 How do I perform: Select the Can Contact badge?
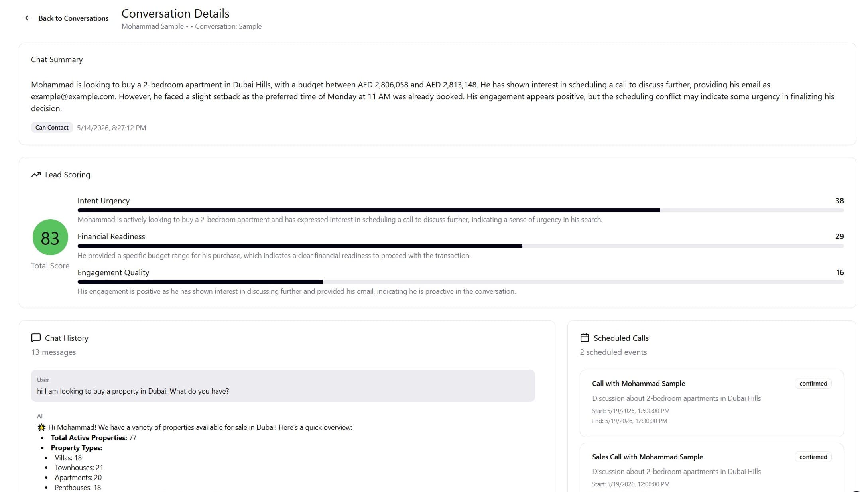click(x=52, y=128)
